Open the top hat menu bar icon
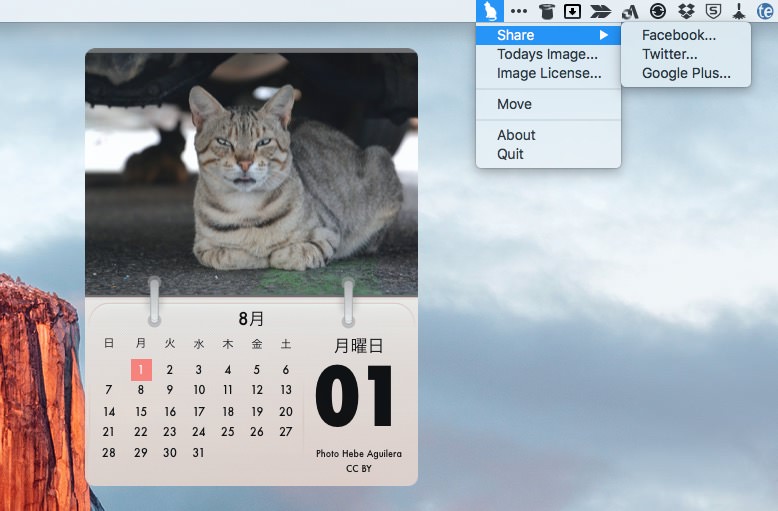Image resolution: width=778 pixels, height=511 pixels. [546, 11]
